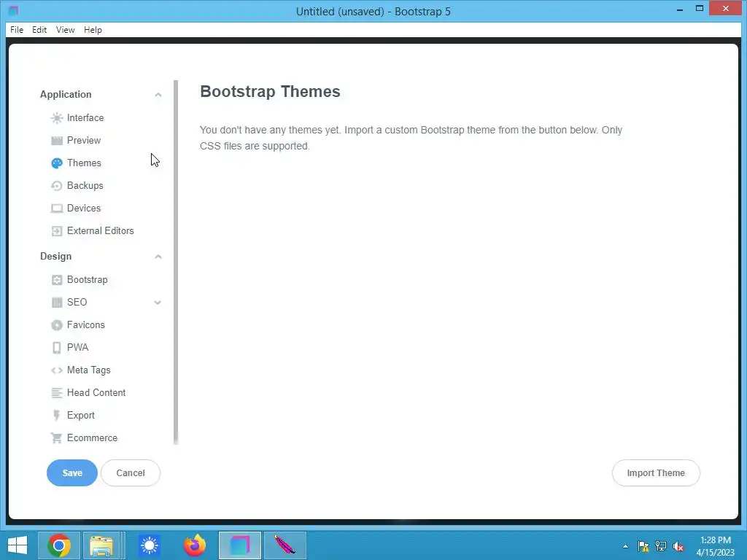Viewport: 747px width, 560px height.
Task: Select the Bootstrap design label
Action: pyautogui.click(x=88, y=279)
